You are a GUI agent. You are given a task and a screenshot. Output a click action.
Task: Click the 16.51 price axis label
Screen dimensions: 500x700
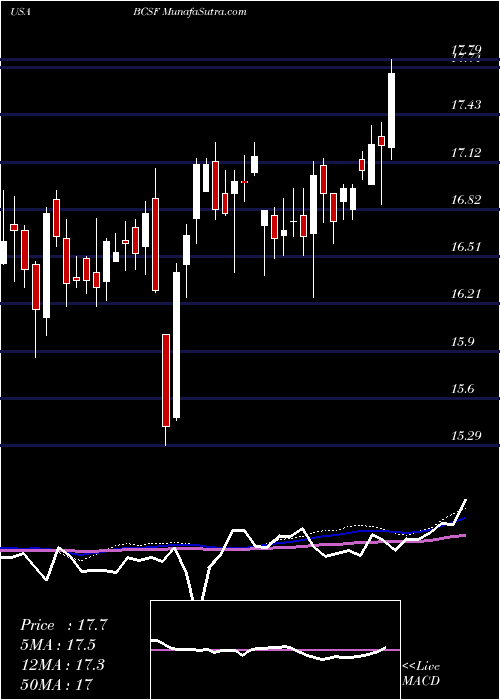[x=466, y=246]
